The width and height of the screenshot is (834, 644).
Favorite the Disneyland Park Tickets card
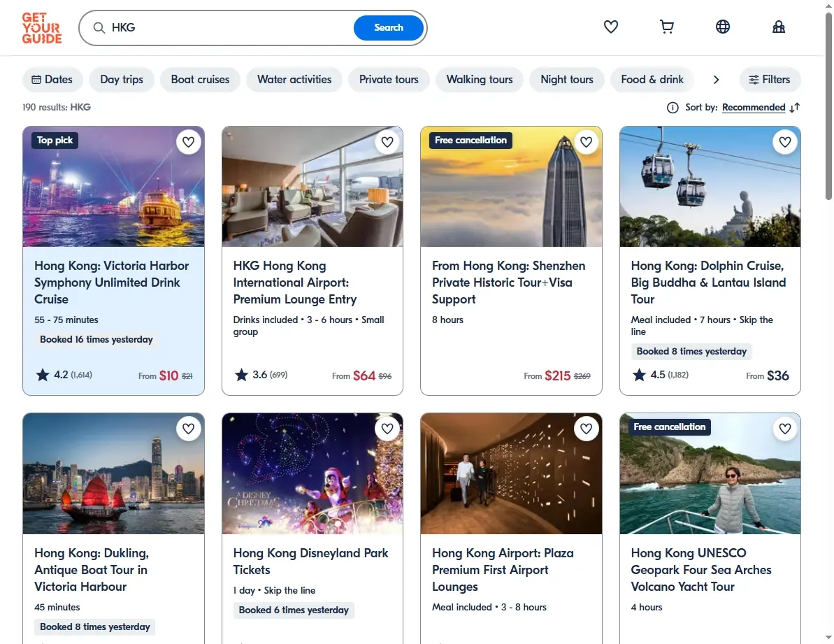pyautogui.click(x=387, y=429)
